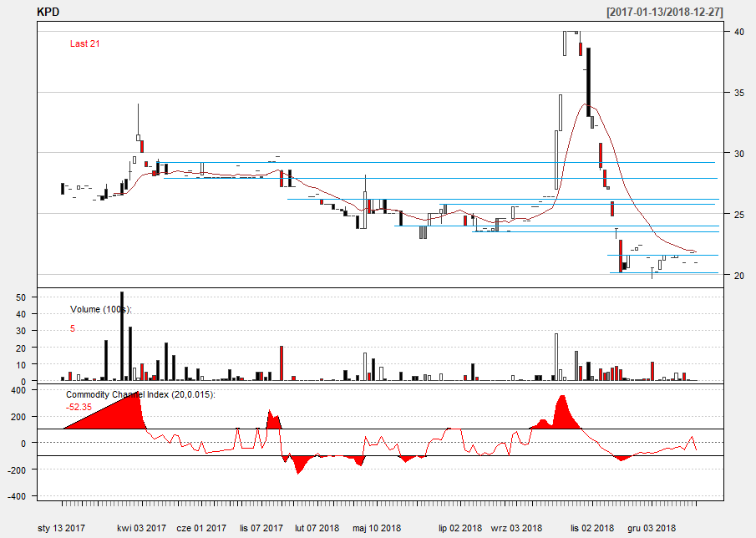Click price axis label 25
The width and height of the screenshot is (756, 538).
pos(738,214)
